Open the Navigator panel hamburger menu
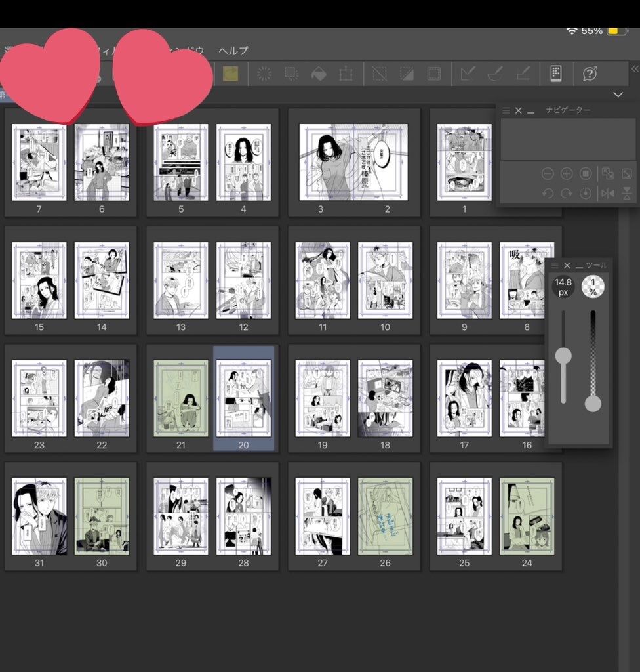 tap(506, 110)
